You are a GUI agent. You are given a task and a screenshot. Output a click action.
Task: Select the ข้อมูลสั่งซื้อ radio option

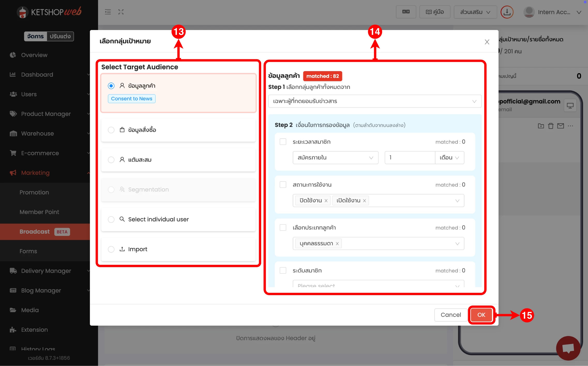(x=111, y=130)
